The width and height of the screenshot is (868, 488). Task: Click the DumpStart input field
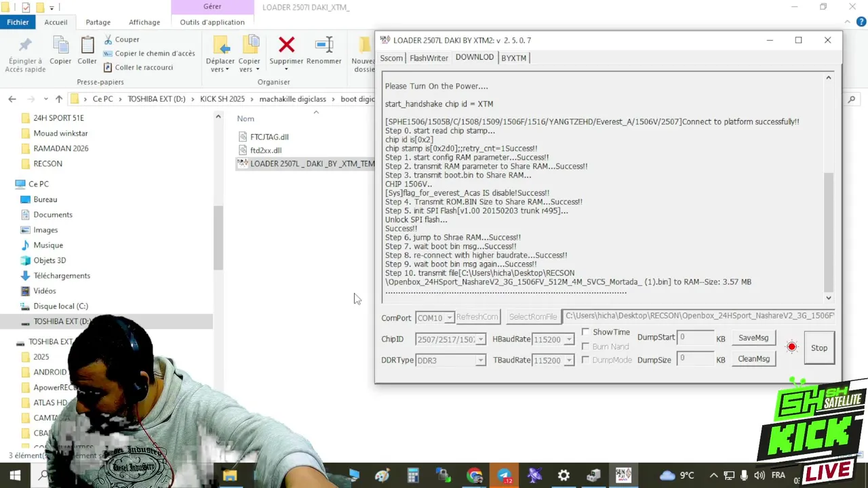(x=695, y=338)
